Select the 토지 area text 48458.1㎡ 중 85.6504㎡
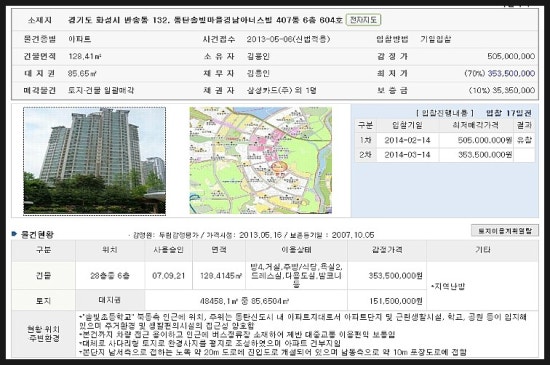 pyautogui.click(x=244, y=301)
